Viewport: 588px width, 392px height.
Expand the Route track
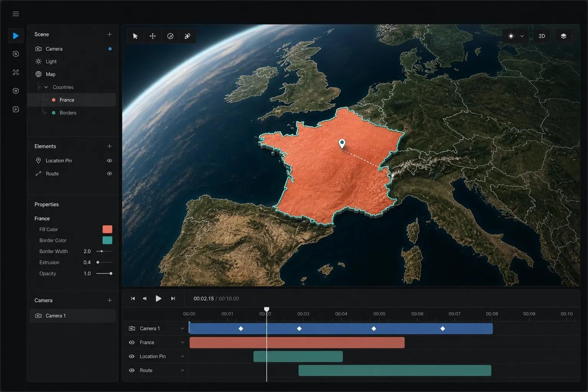[183, 371]
